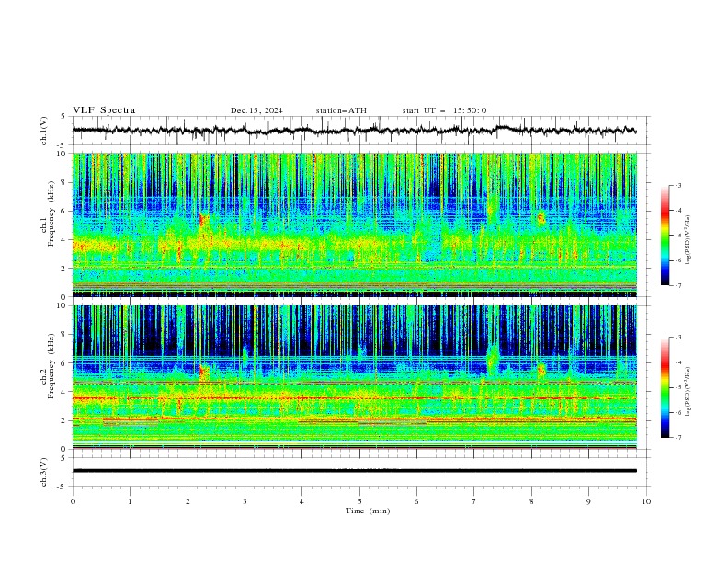Click the "-3" label on upper color bar
The width and height of the screenshot is (728, 563).
678,185
